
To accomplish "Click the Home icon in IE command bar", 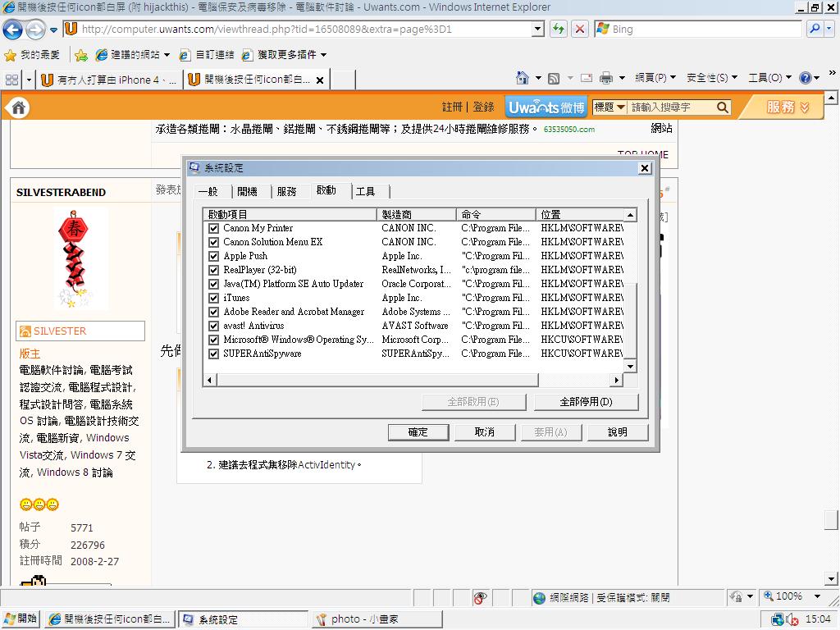I will (x=523, y=78).
